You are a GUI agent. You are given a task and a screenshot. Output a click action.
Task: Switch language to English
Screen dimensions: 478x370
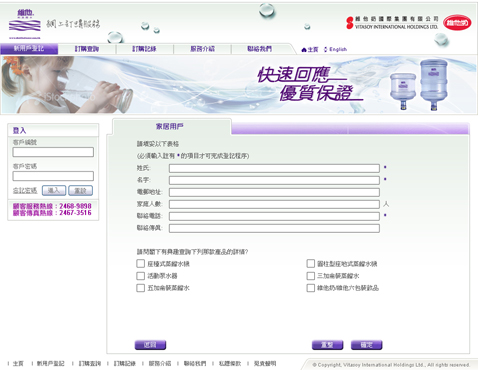click(x=336, y=49)
